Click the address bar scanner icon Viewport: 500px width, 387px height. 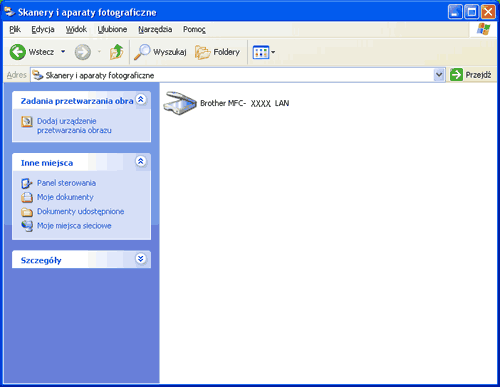coord(38,75)
